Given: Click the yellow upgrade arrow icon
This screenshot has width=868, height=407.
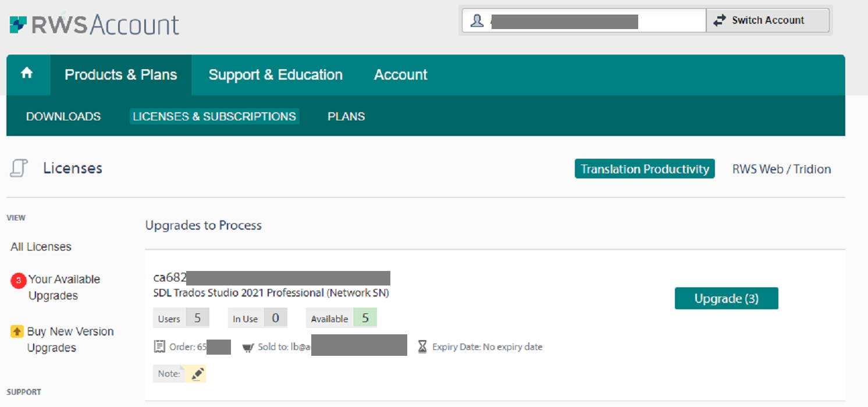Looking at the screenshot, I should (17, 331).
